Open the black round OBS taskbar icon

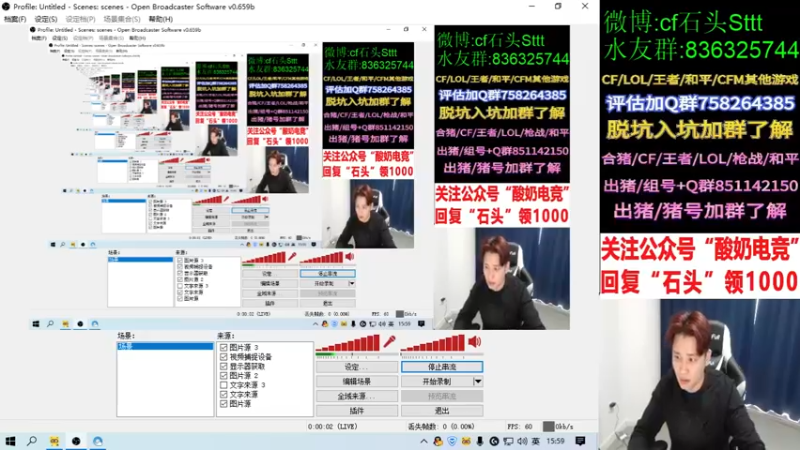pyautogui.click(x=76, y=441)
